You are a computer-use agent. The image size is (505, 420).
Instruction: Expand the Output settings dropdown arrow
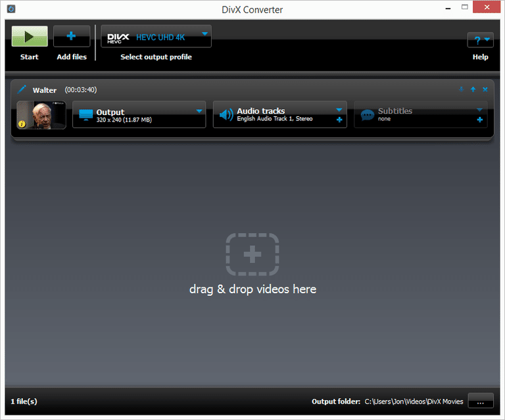tap(199, 111)
